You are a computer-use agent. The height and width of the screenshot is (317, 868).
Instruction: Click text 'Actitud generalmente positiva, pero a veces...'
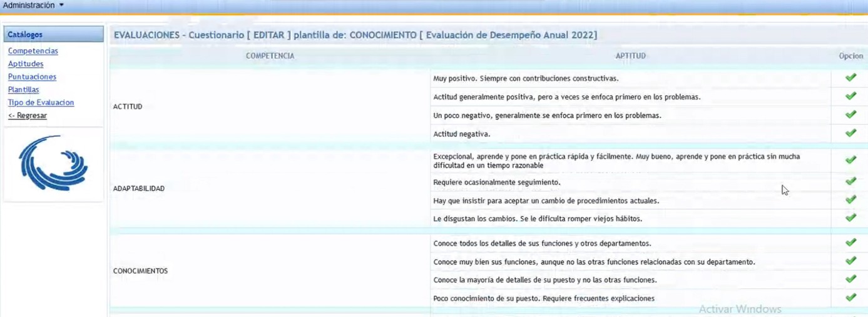pos(567,97)
